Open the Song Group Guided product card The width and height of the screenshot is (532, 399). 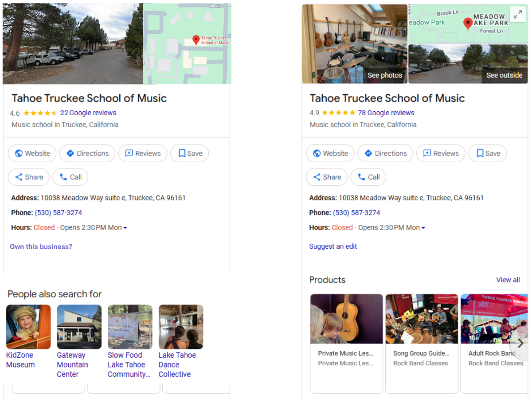[x=422, y=344]
